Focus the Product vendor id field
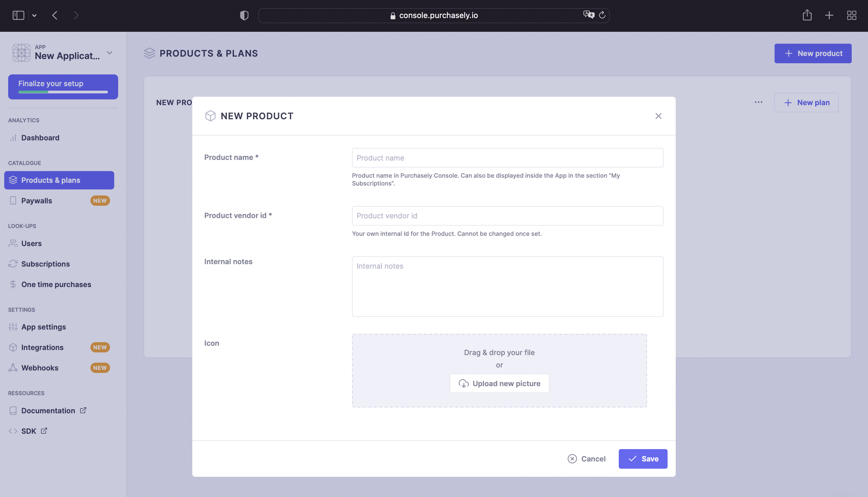This screenshot has height=497, width=868. (x=508, y=216)
